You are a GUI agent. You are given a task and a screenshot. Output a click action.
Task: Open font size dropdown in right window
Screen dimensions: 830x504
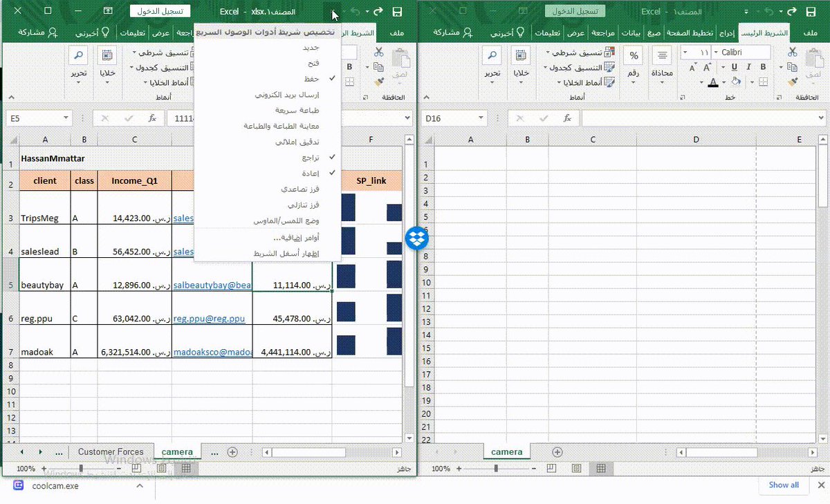pyautogui.click(x=684, y=52)
